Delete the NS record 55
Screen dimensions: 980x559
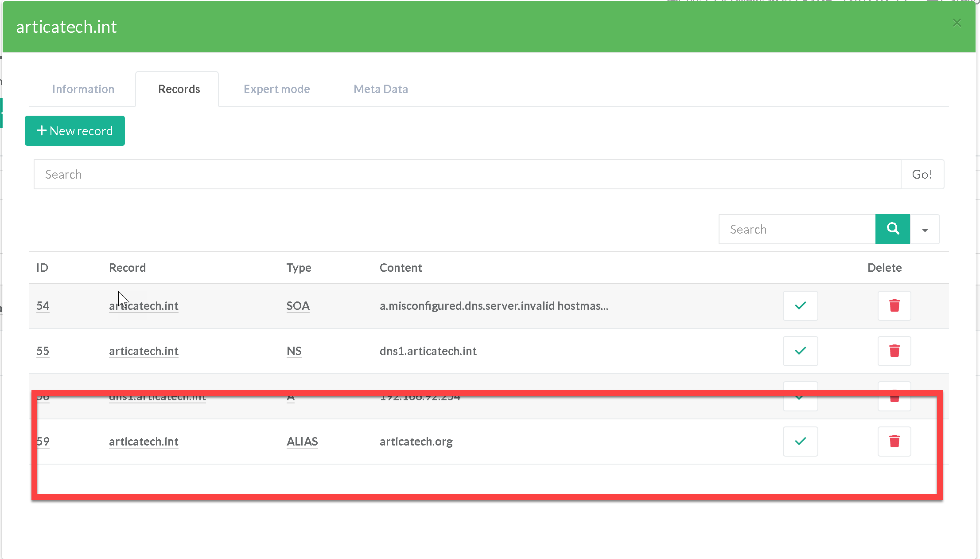coord(894,351)
